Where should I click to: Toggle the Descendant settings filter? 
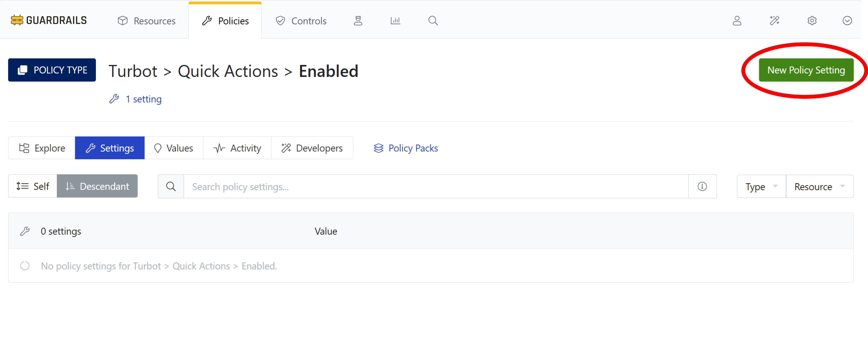pos(97,186)
